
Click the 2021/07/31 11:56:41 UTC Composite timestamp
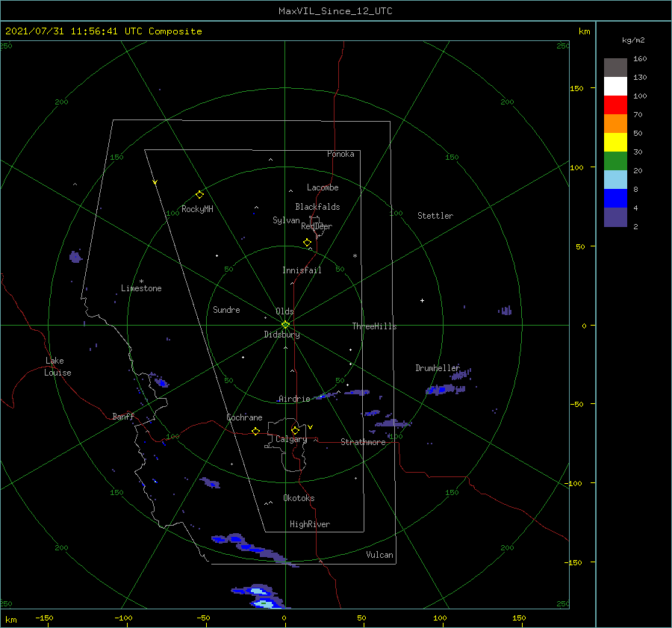tap(103, 31)
